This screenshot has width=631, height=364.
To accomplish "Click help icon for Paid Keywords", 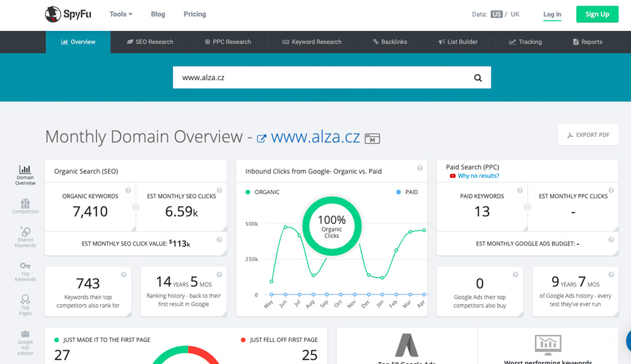I will [520, 191].
